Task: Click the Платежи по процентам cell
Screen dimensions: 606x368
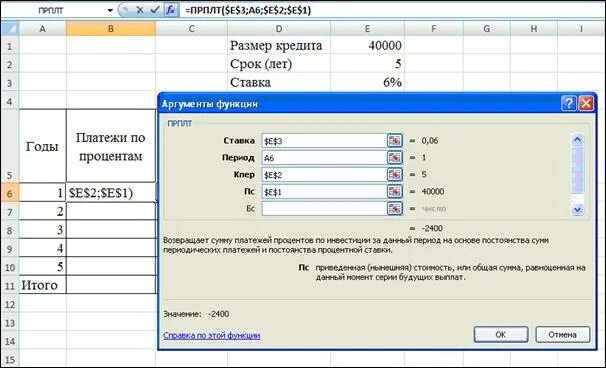Action: (x=111, y=146)
